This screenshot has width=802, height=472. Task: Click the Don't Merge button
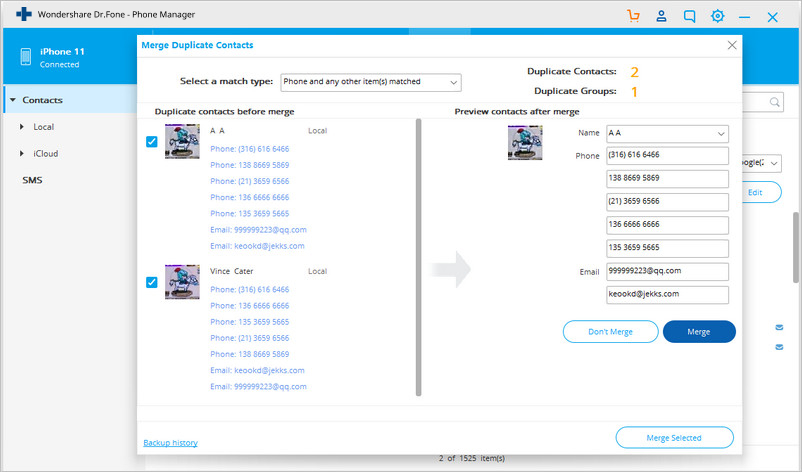(610, 332)
